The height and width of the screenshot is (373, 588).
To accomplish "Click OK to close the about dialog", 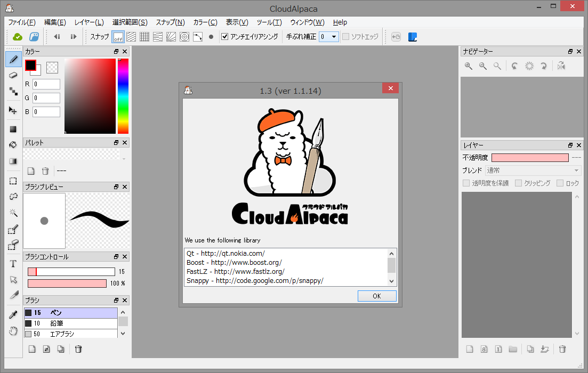I will [377, 296].
